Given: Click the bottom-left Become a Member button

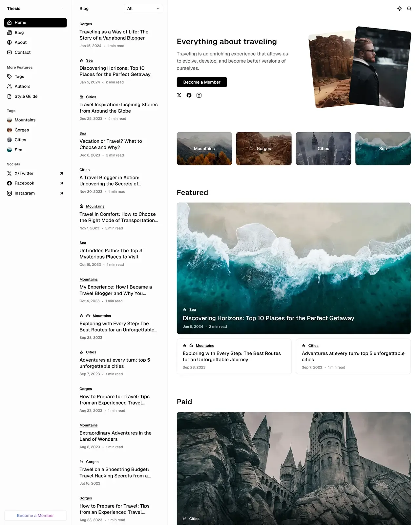Looking at the screenshot, I should (35, 515).
